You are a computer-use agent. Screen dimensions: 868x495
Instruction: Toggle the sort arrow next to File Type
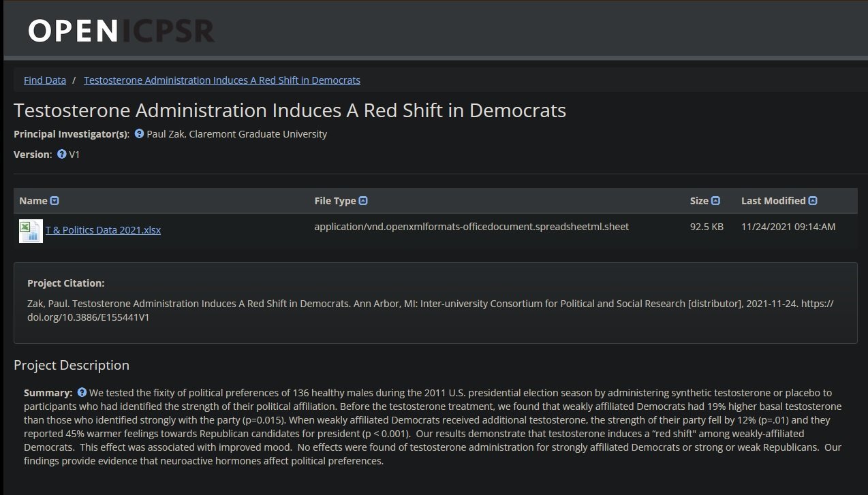(363, 201)
